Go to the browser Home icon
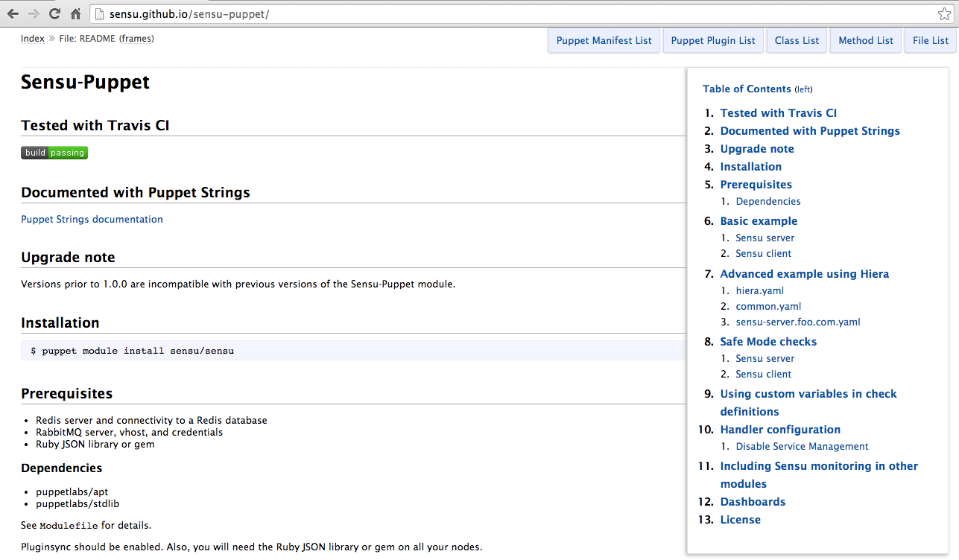 [x=75, y=13]
